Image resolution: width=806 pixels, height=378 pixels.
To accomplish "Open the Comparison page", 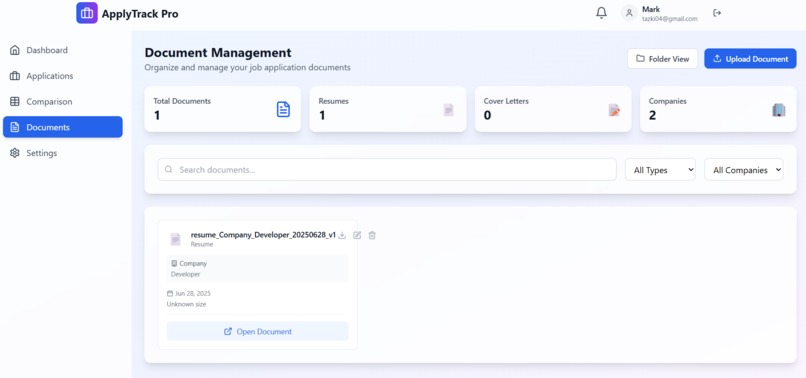I will point(63,101).
